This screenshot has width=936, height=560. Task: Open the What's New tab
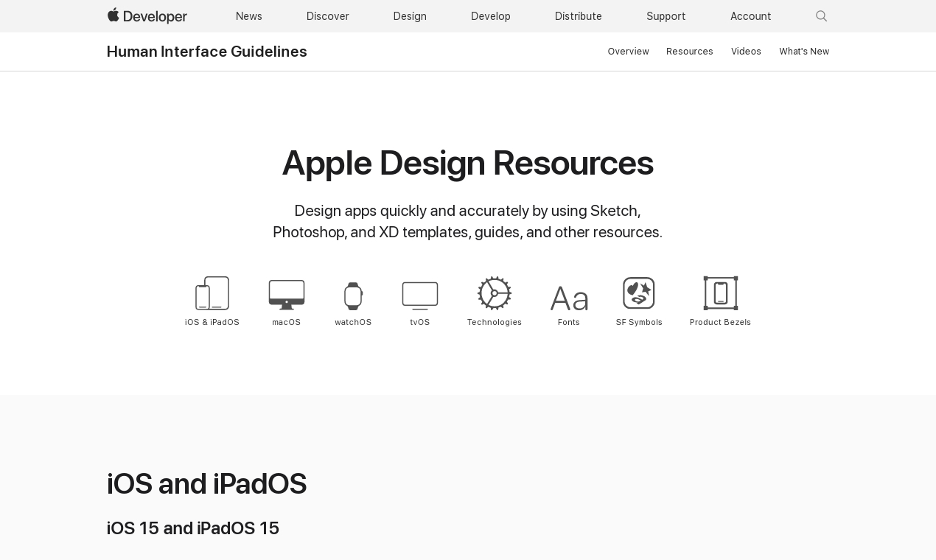click(804, 52)
